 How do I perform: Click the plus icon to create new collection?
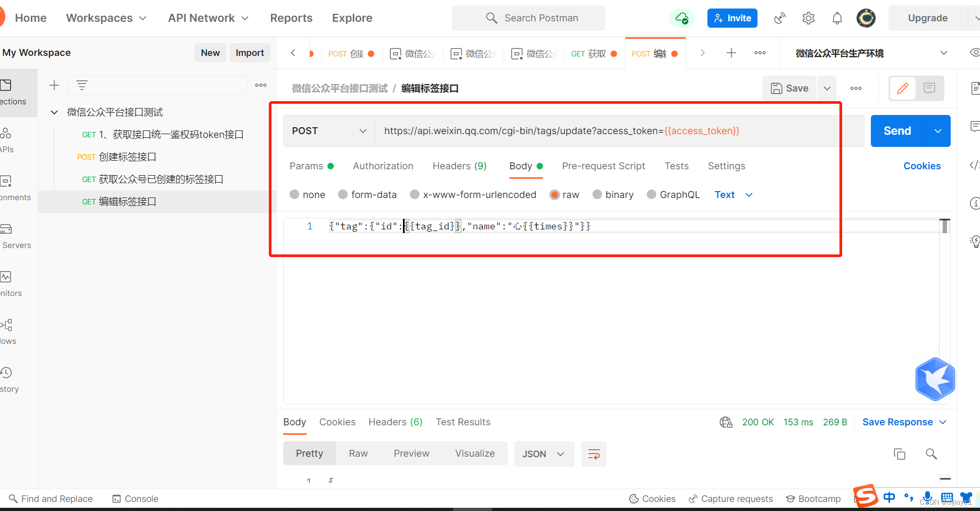[x=54, y=85]
